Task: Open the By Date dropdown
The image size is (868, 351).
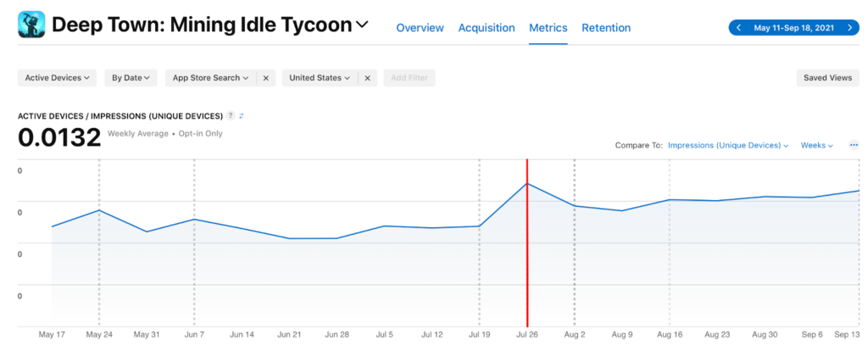Action: tap(131, 78)
